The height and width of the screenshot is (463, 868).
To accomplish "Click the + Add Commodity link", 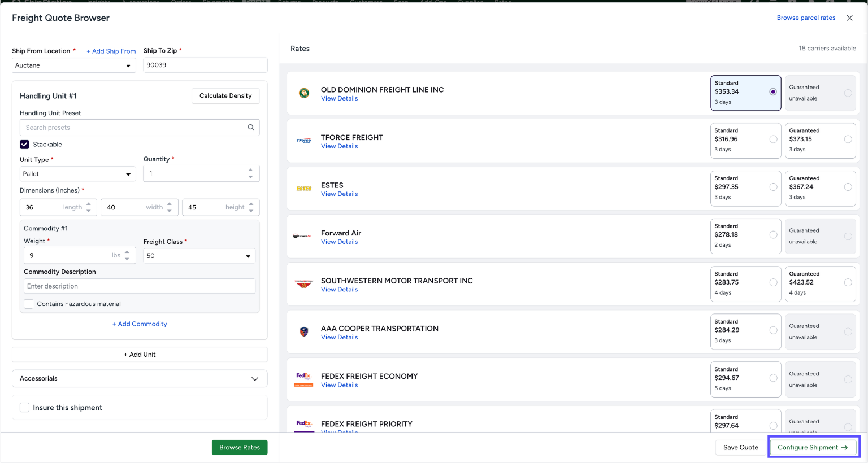I will point(140,324).
